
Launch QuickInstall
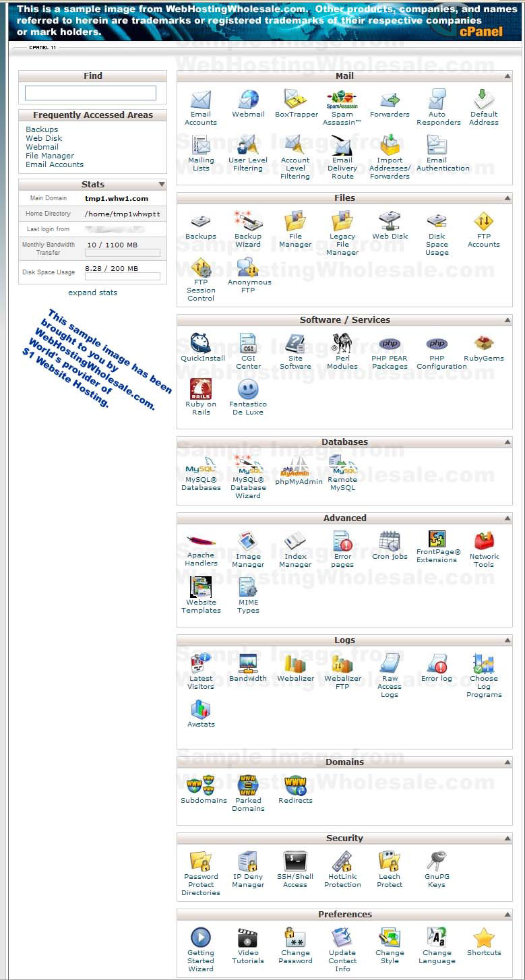pos(202,348)
